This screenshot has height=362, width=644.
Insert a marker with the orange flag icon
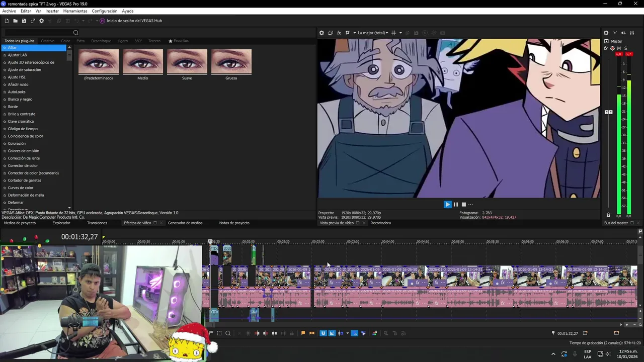point(303,333)
